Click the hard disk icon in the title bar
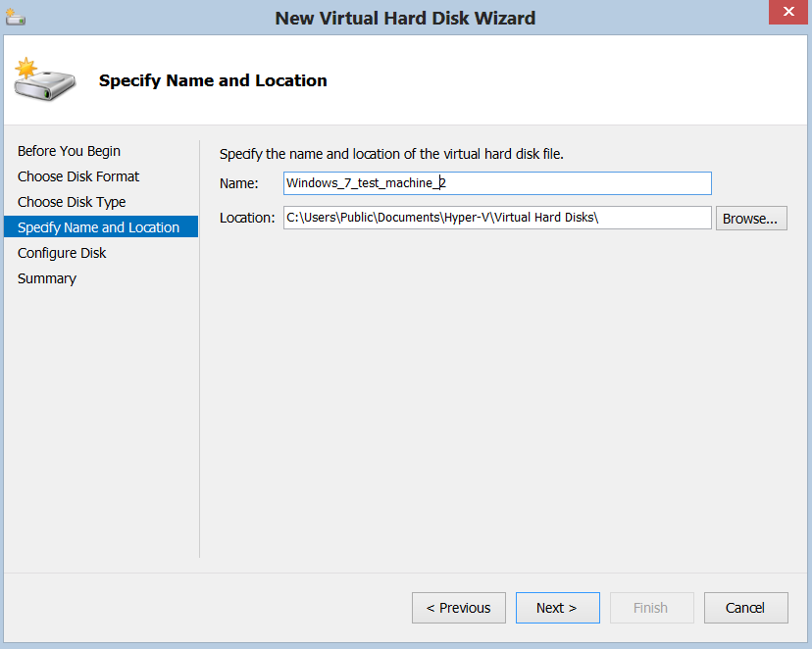This screenshot has height=649, width=812. point(14,14)
